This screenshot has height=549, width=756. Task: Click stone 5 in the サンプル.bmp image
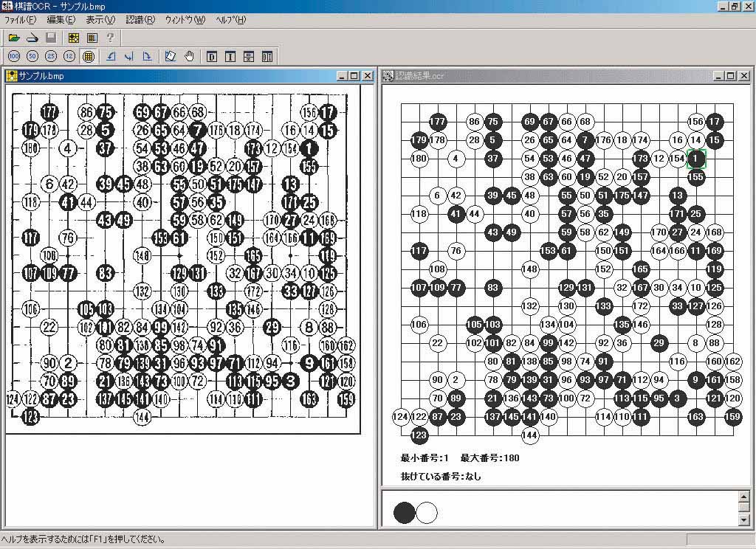[x=105, y=130]
